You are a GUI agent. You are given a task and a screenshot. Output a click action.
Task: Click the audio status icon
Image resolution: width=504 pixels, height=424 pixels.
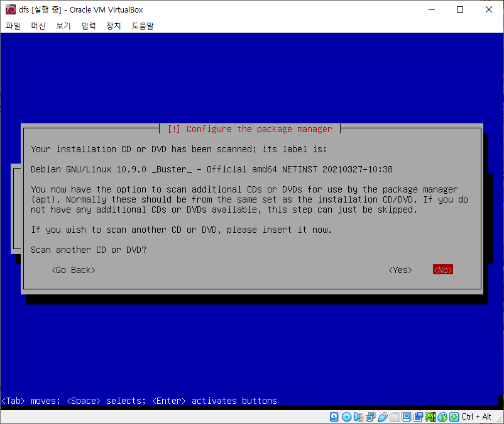point(358,417)
